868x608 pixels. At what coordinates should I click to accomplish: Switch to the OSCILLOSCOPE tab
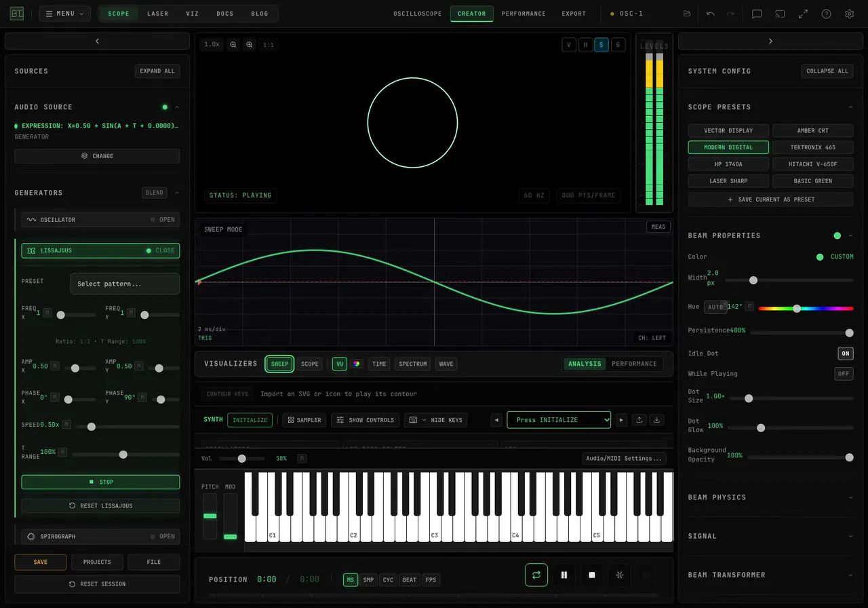point(418,14)
